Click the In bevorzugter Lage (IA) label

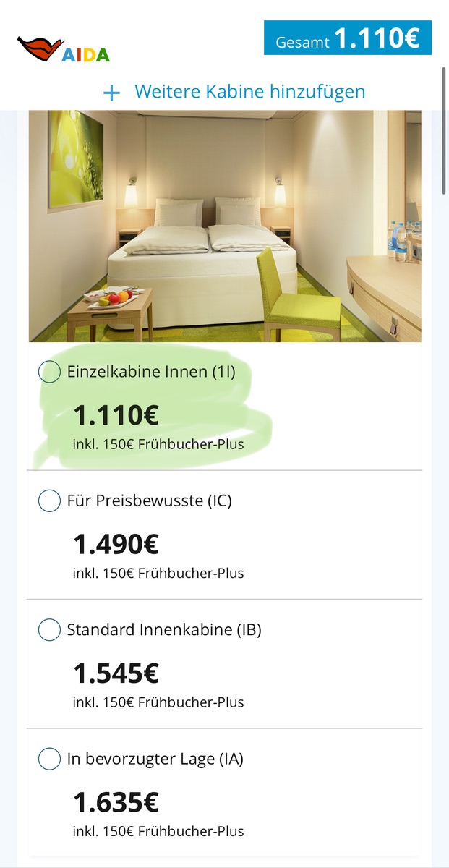pyautogui.click(x=155, y=759)
